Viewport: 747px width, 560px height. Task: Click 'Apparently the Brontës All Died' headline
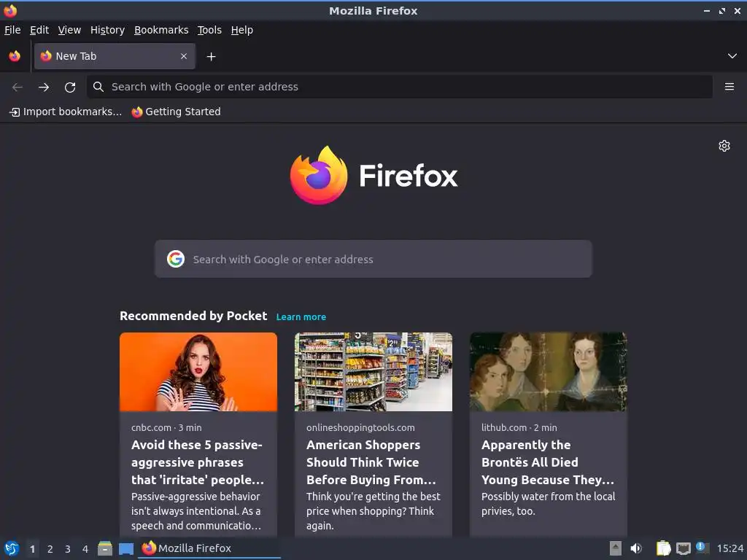(547, 462)
